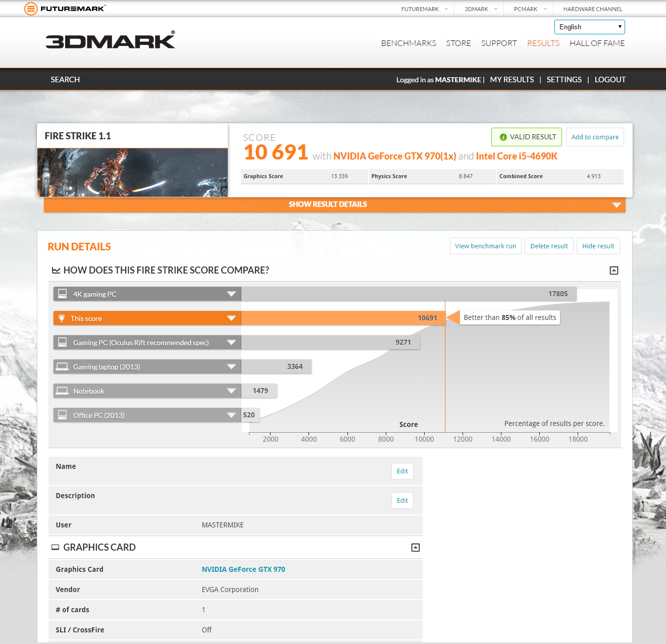Click the Fire Strike benchmark thumbnail image
Screen dimensions: 666x644
[133, 172]
